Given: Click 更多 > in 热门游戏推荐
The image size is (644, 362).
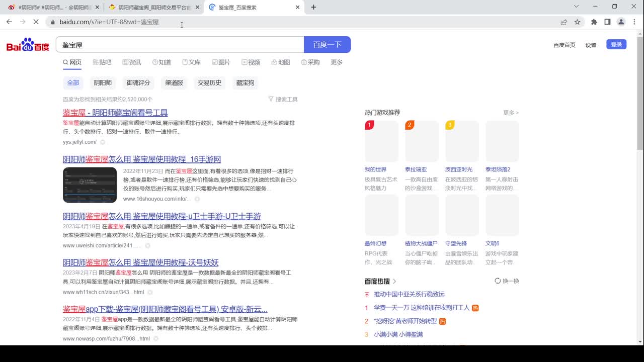Looking at the screenshot, I should (511, 113).
